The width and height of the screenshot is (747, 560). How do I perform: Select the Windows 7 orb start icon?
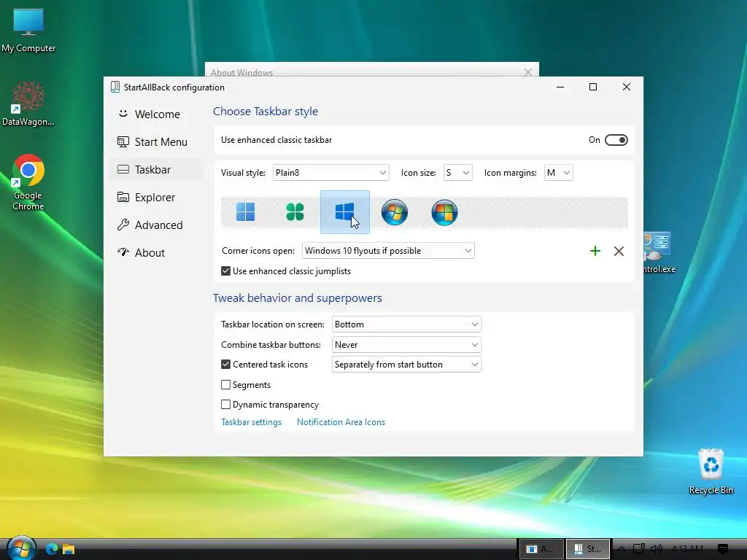tap(395, 212)
